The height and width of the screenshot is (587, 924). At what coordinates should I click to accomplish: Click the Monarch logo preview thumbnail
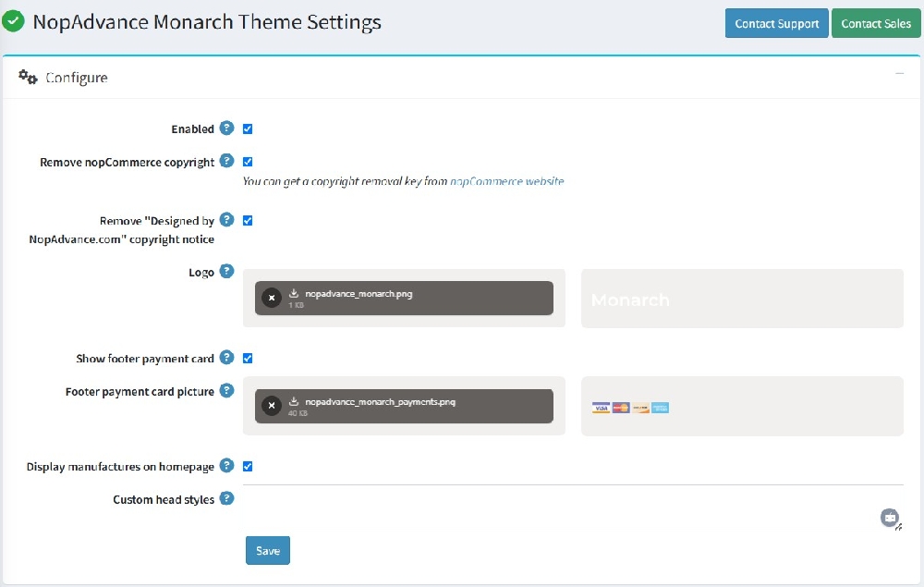pyautogui.click(x=631, y=300)
